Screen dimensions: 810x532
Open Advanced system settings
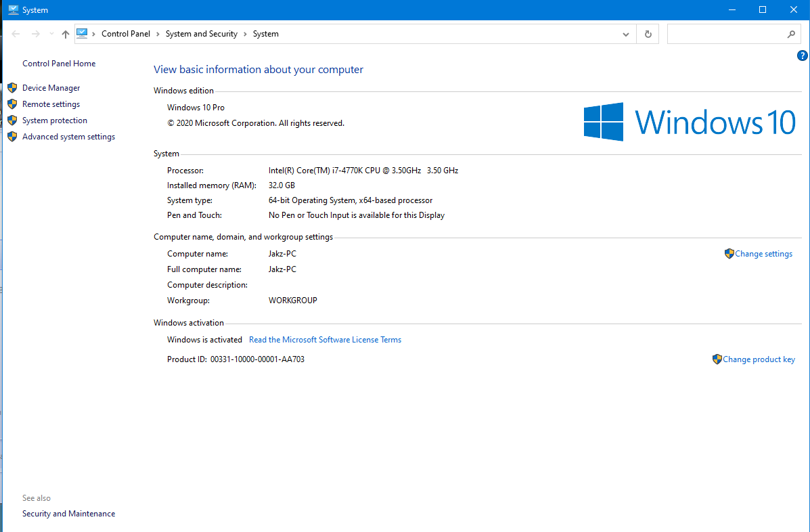[x=68, y=137]
